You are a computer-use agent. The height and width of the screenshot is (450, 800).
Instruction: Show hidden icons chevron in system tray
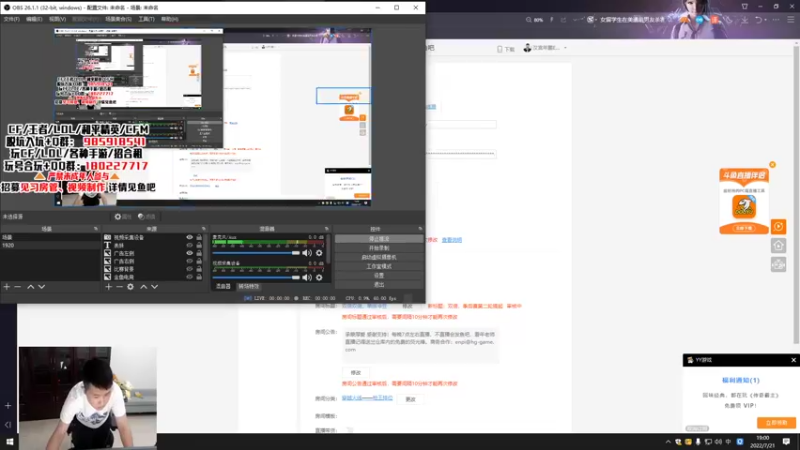[668, 442]
